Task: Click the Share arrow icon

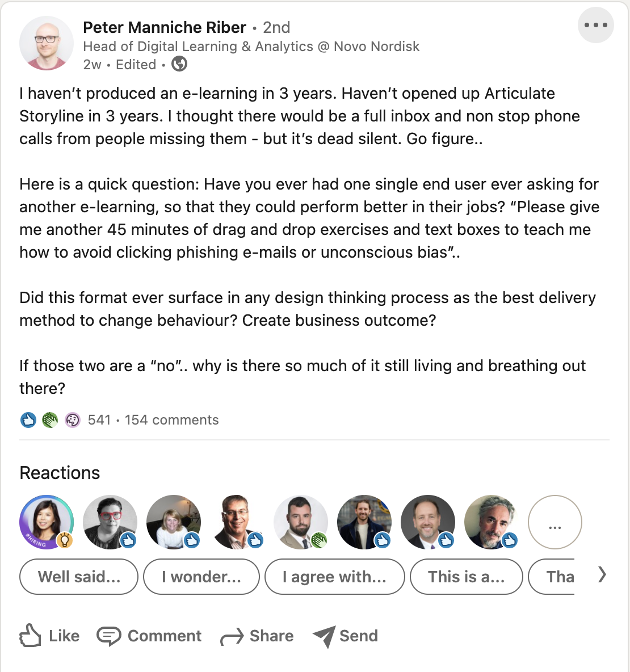Action: click(x=231, y=636)
